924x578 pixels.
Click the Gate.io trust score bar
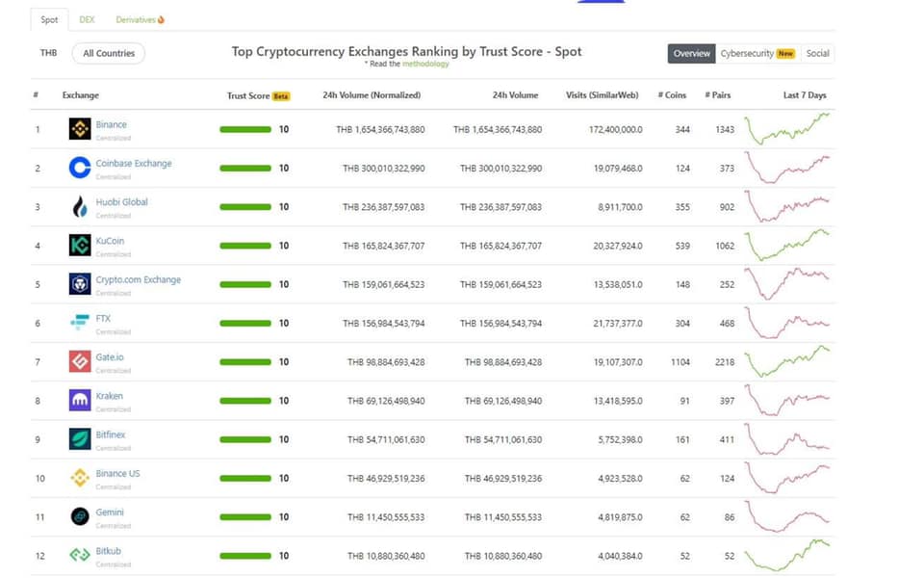coord(245,361)
